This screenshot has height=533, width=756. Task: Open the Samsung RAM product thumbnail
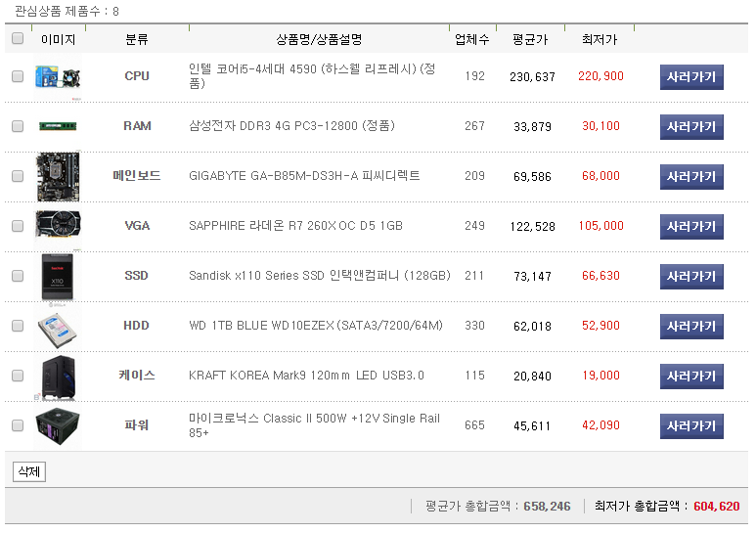58,126
